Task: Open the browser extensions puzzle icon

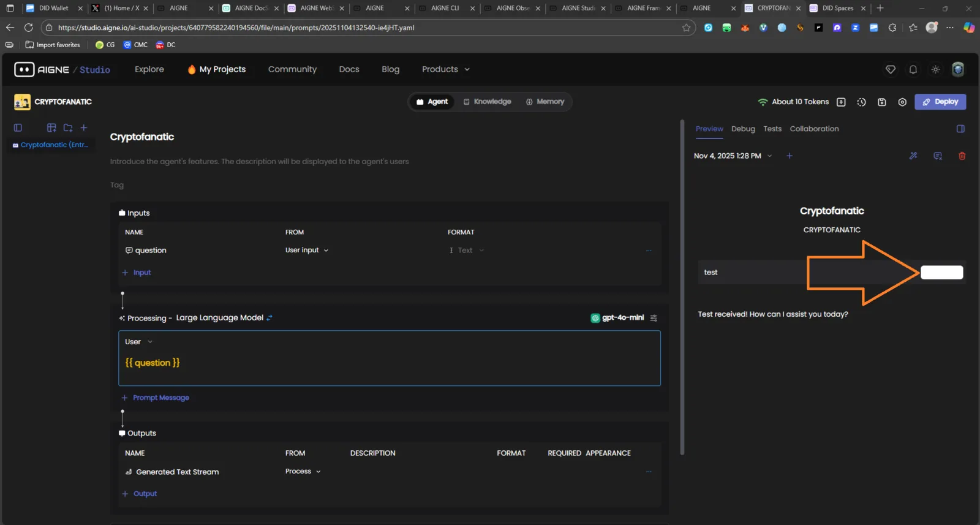Action: (x=892, y=28)
